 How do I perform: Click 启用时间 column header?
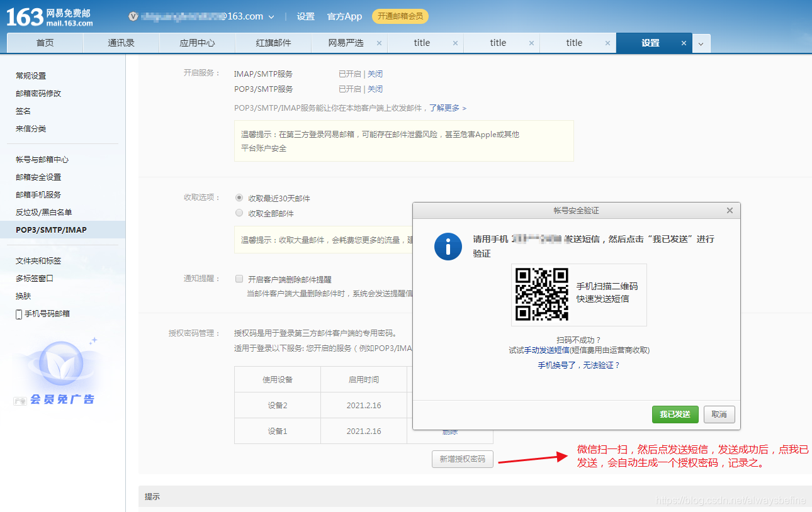click(x=364, y=380)
